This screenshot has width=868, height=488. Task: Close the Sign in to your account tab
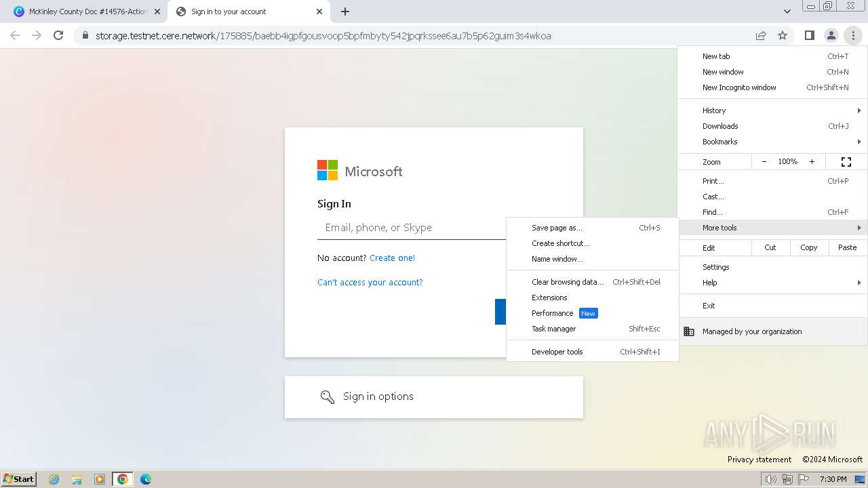coord(319,12)
